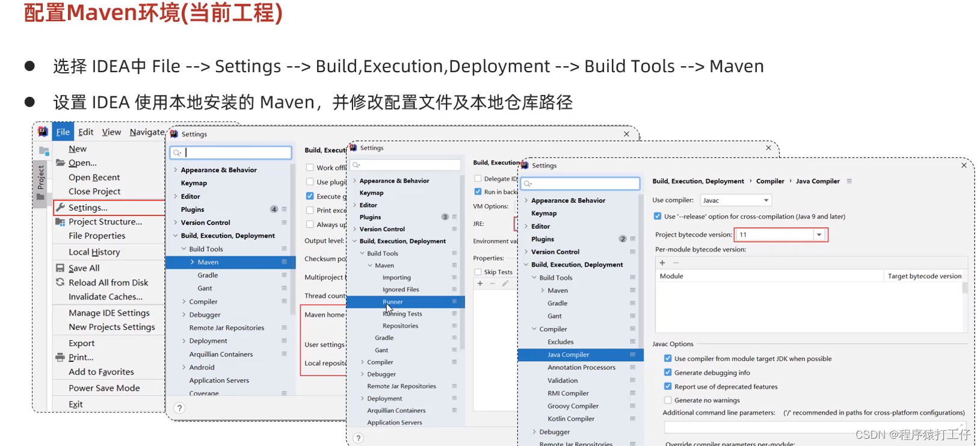The height and width of the screenshot is (446, 980).
Task: Enable the Generate no warnings checkbox
Action: pos(668,400)
